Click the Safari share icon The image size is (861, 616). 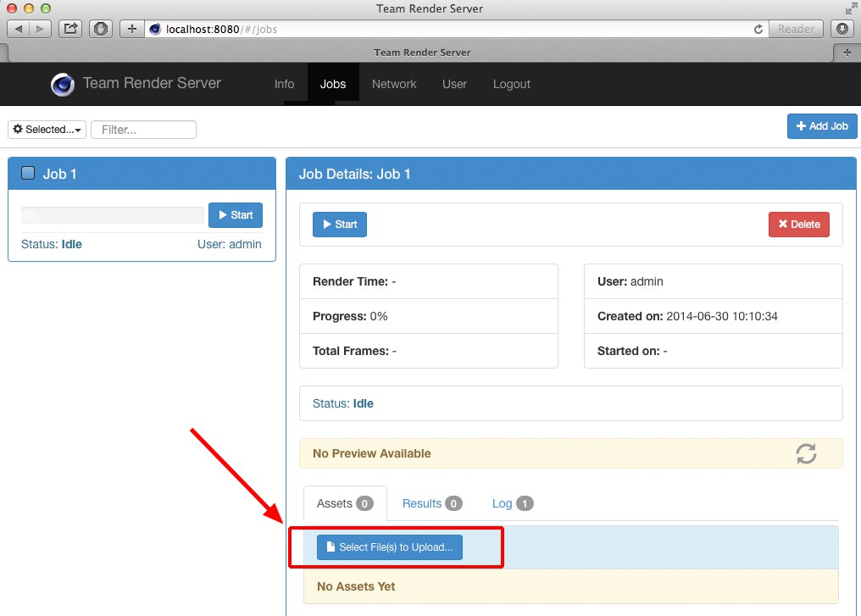pyautogui.click(x=71, y=29)
